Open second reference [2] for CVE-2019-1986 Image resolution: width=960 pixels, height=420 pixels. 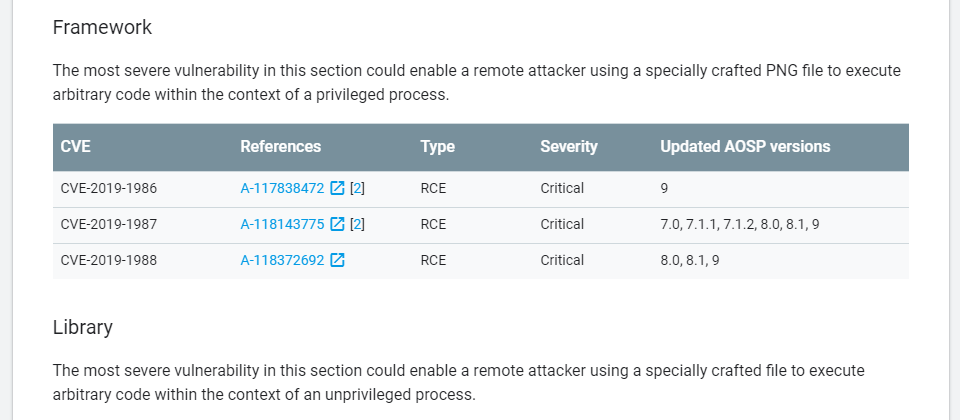click(358, 189)
